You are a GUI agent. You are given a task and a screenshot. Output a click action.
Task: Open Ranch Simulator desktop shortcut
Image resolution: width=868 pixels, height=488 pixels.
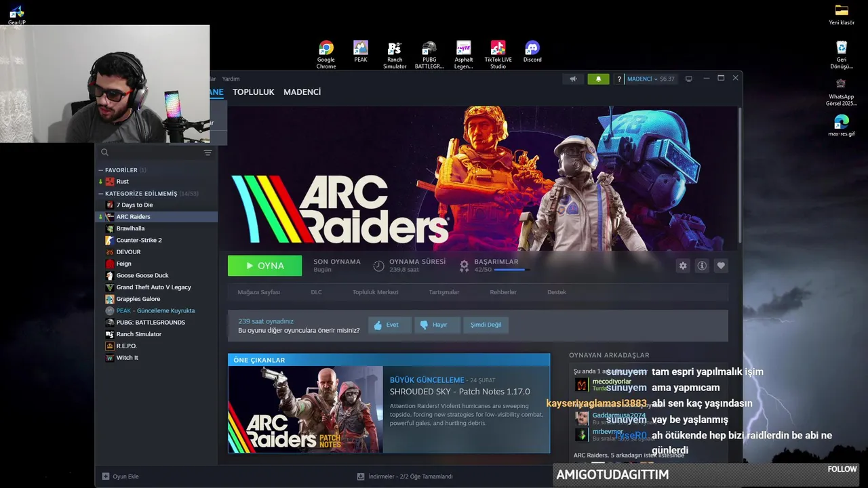click(395, 55)
